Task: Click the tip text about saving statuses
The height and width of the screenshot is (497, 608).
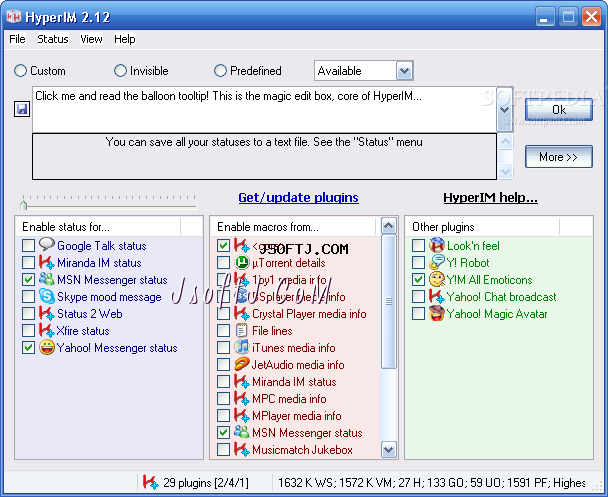Action: click(x=264, y=142)
